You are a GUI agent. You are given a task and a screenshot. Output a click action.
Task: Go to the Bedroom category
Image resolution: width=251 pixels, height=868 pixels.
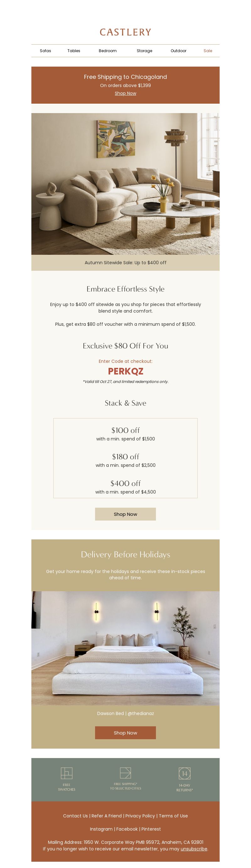point(108,51)
